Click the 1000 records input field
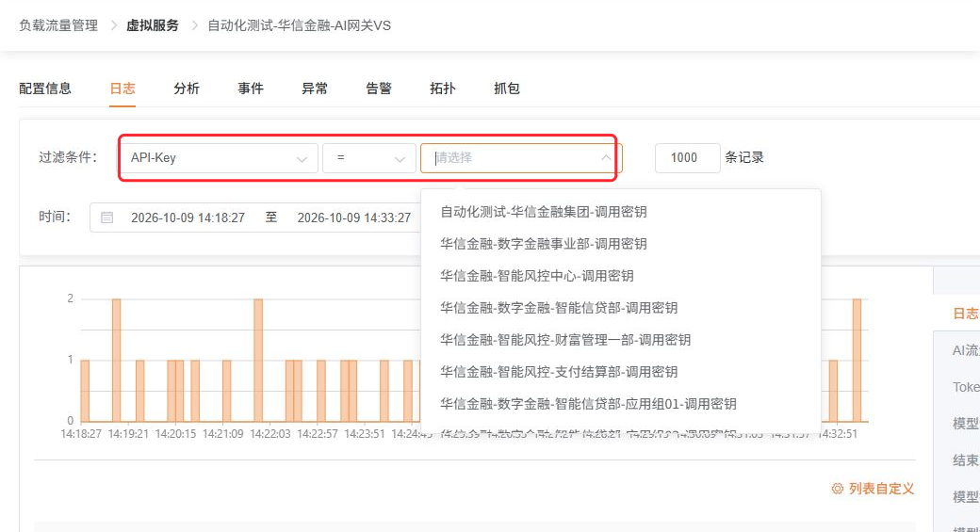Image resolution: width=980 pixels, height=532 pixels. pos(688,158)
